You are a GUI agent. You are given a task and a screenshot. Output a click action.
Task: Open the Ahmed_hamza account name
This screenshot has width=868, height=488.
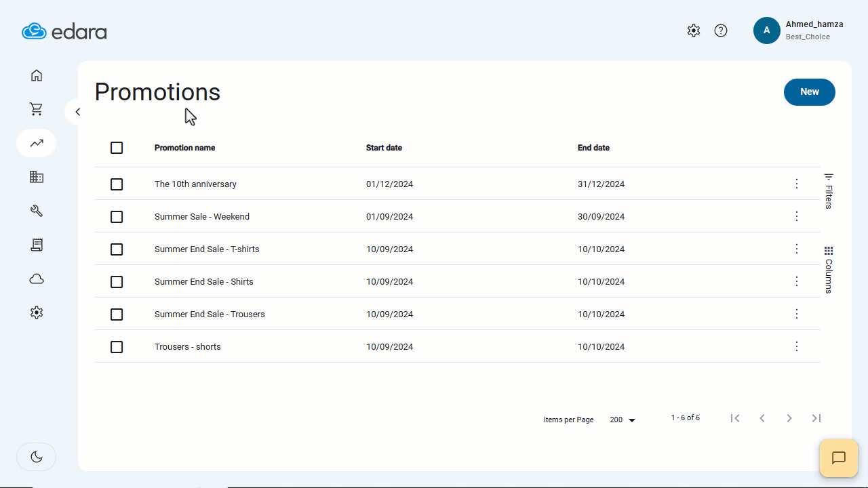coord(814,24)
